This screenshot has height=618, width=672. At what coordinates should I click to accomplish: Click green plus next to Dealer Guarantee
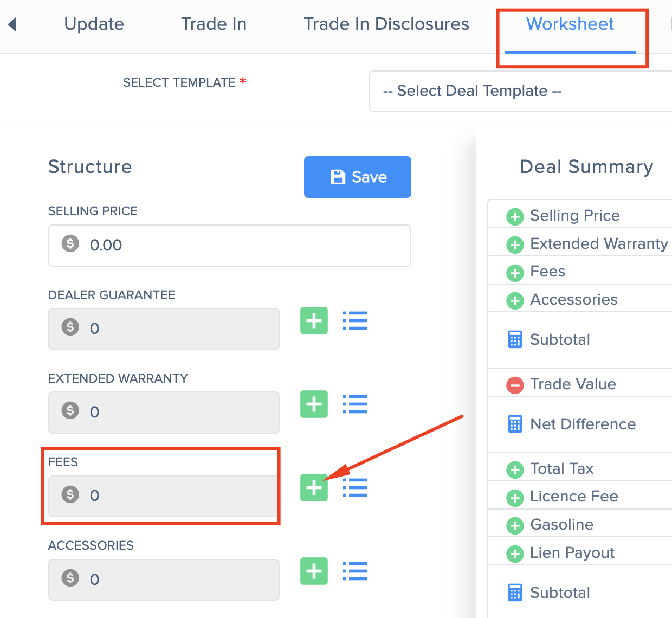tap(314, 320)
